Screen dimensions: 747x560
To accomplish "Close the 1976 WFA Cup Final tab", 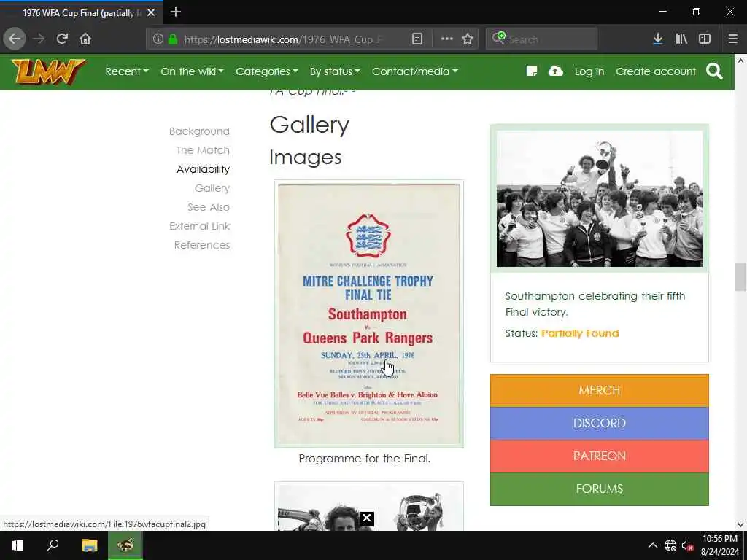I will coord(151,13).
